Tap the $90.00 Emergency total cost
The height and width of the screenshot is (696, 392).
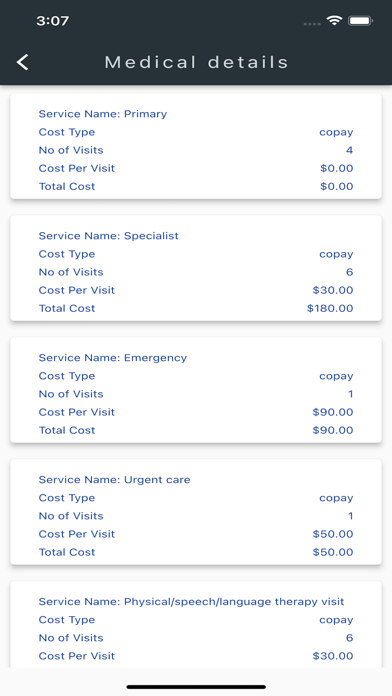[x=333, y=430]
